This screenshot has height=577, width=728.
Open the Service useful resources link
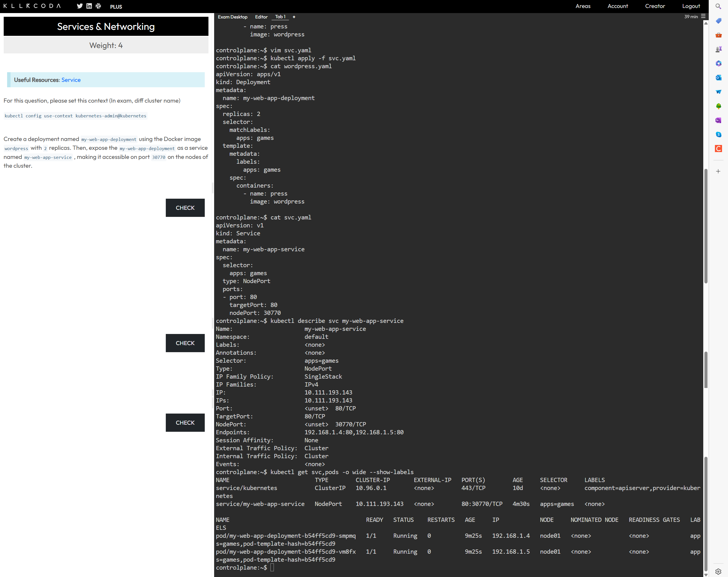pos(71,80)
